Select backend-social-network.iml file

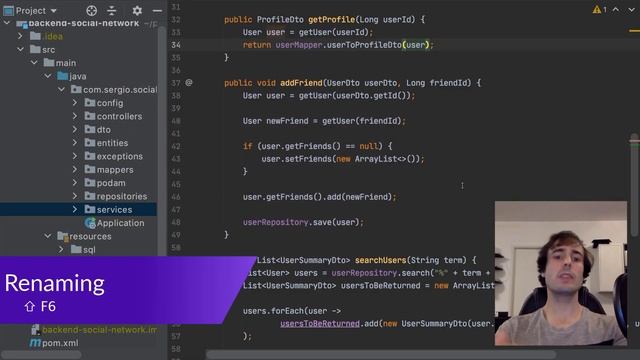99,330
